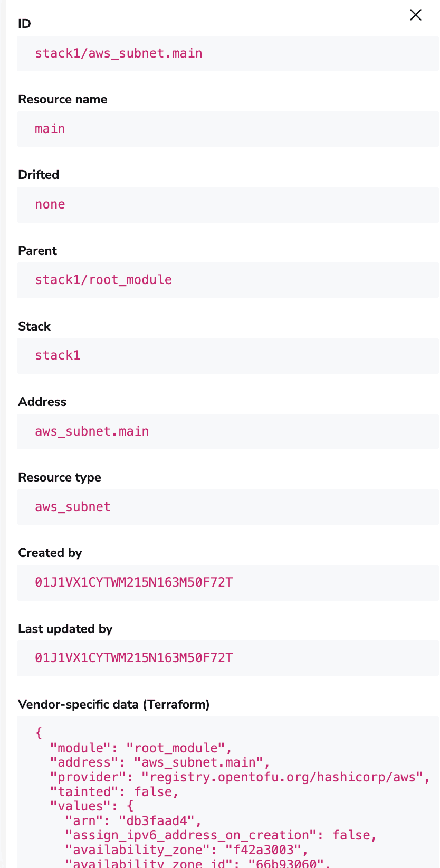Click the Resource type value aws_subnet
The width and height of the screenshot is (440, 868).
pos(73,507)
